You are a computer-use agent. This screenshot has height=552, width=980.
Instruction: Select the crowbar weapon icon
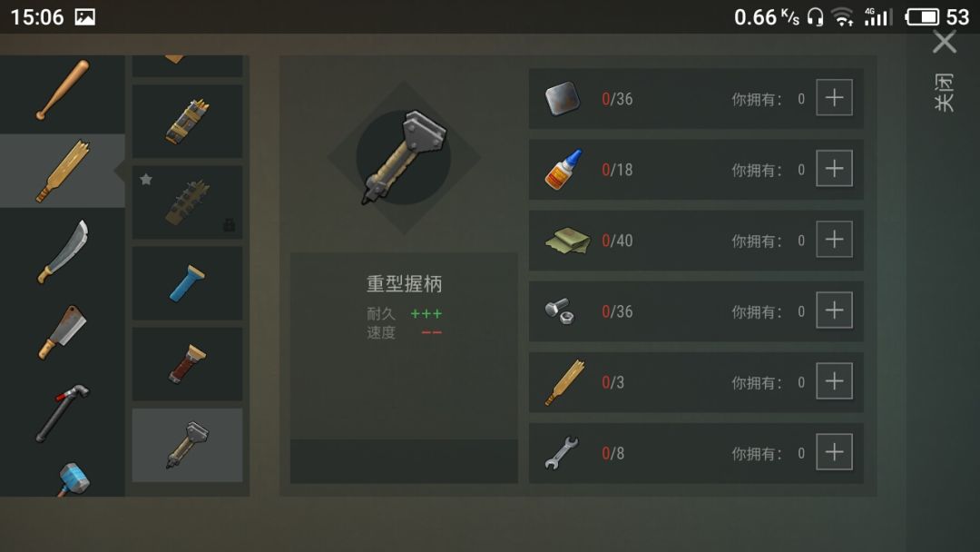(x=63, y=413)
